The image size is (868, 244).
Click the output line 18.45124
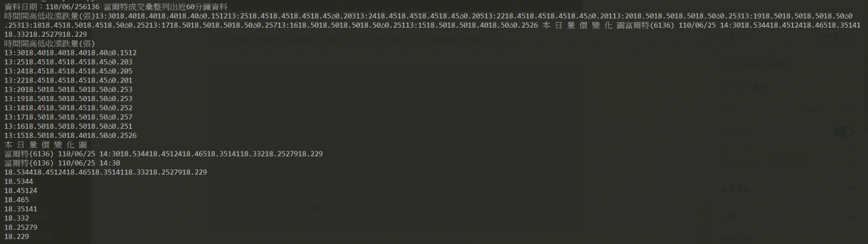(20, 191)
